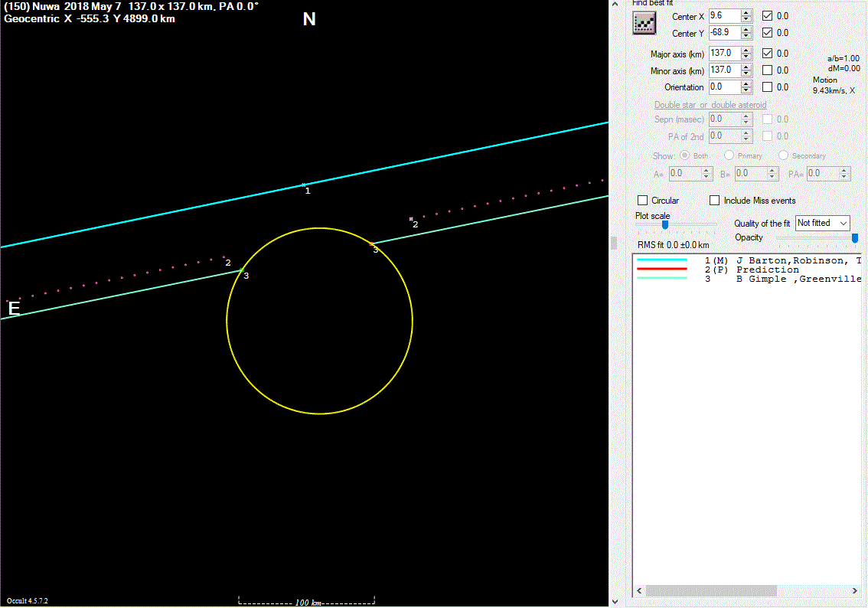Image resolution: width=868 pixels, height=608 pixels.
Task: Click list horizontal scrollbar right arrow
Action: tap(855, 591)
